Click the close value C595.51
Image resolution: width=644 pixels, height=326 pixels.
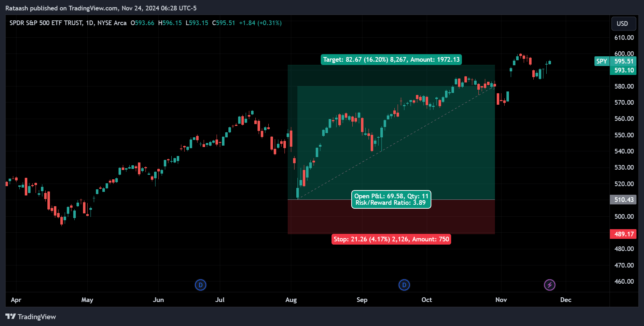223,23
